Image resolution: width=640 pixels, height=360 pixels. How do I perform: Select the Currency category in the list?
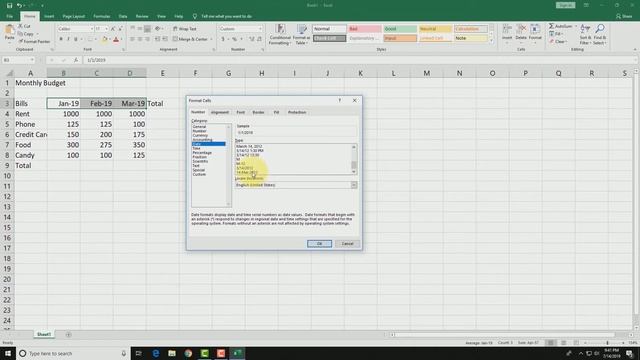[200, 135]
